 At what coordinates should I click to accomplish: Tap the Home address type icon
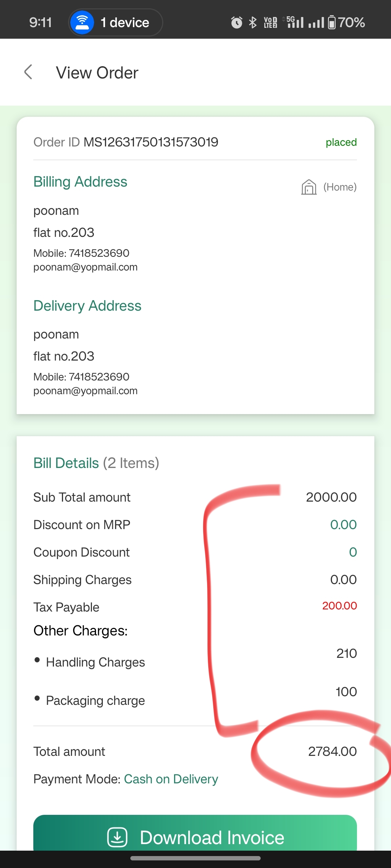point(309,187)
